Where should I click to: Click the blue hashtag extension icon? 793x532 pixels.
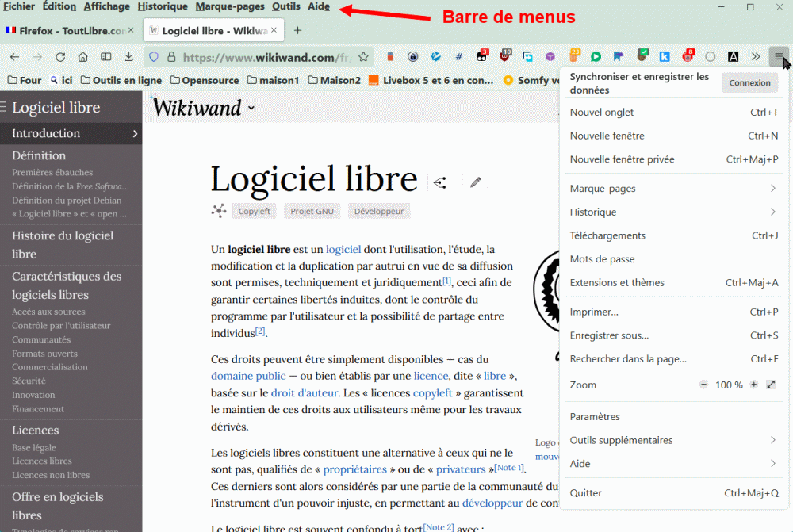(x=458, y=57)
